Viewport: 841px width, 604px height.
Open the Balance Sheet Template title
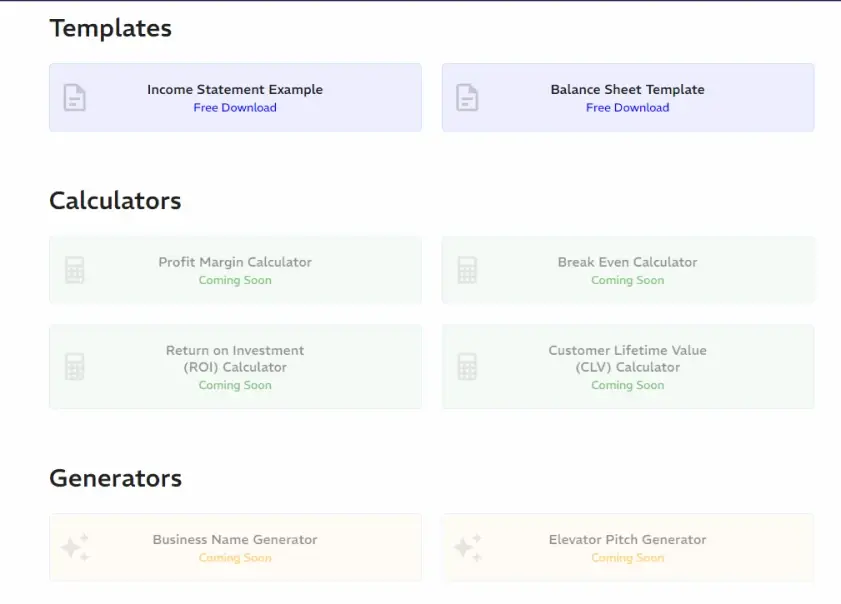627,89
